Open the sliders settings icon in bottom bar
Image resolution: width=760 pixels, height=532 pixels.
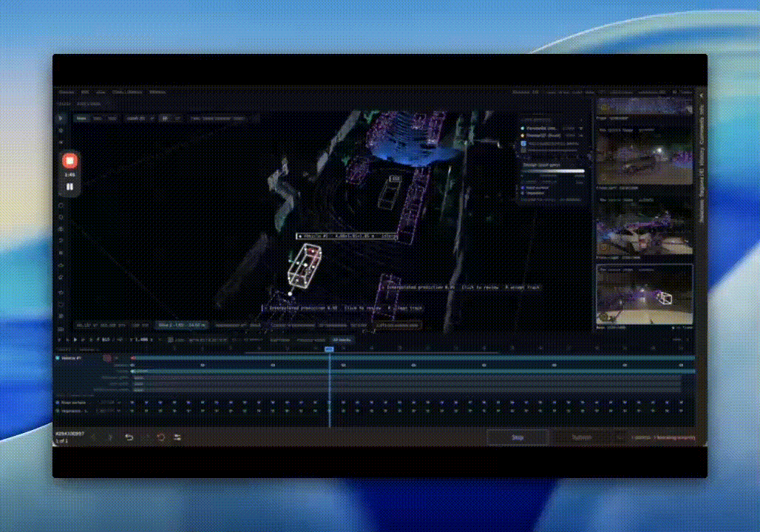tap(177, 437)
